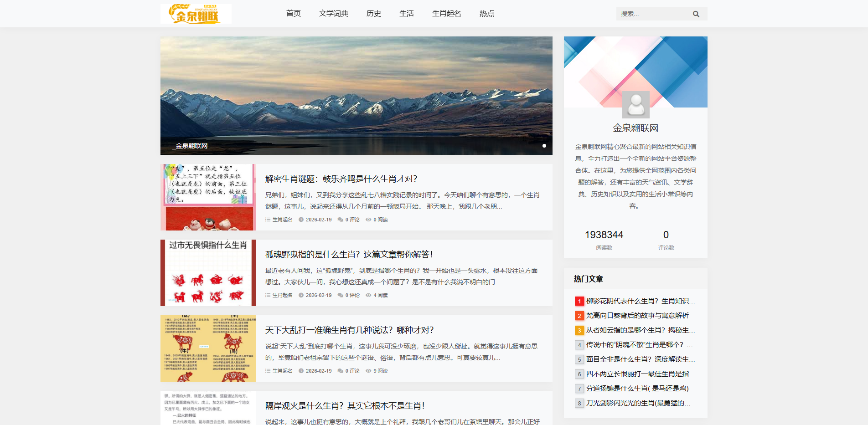Click the search input box

point(652,14)
